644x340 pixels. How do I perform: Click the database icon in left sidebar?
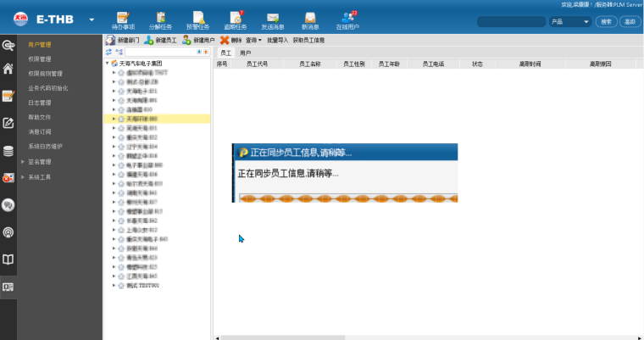click(8, 151)
